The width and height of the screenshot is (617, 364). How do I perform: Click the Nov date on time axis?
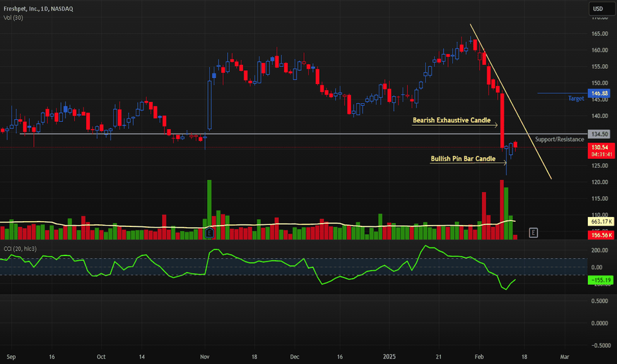point(205,357)
